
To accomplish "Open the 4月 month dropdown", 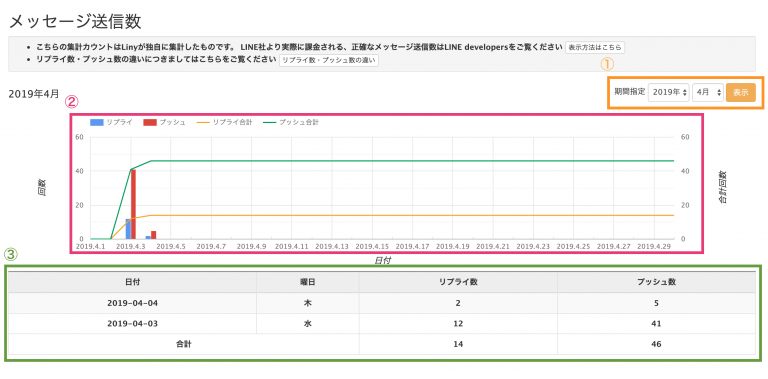I will 708,93.
